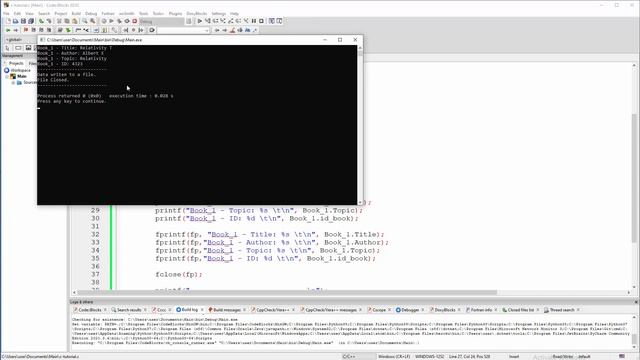
Task: Click the New file toolbar icon
Action: point(8,21)
